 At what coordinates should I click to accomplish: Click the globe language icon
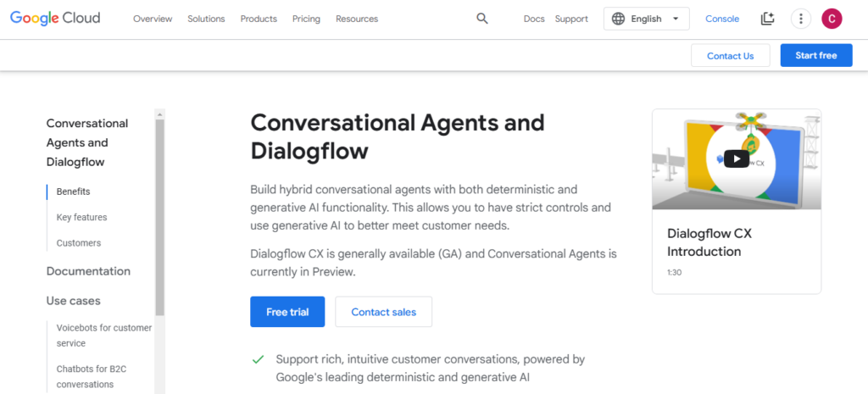point(618,19)
